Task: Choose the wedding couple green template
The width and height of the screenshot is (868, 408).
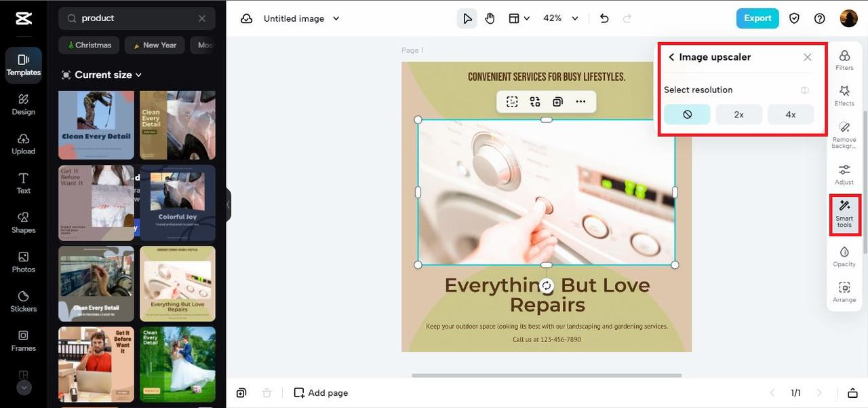Action: [x=178, y=364]
